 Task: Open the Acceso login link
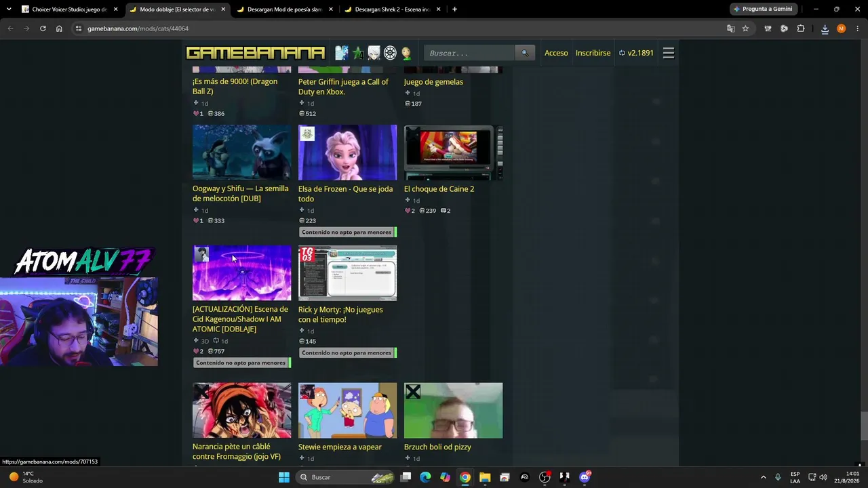click(556, 53)
